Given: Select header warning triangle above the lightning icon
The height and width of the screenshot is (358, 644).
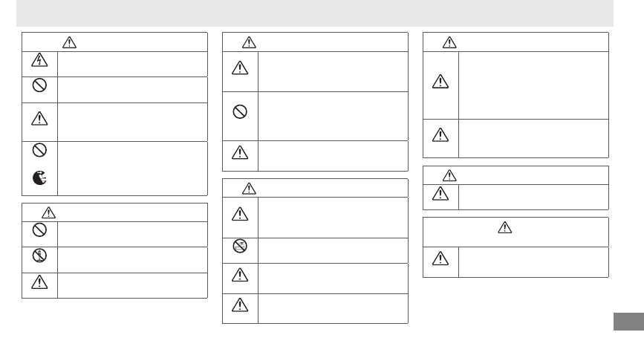Looking at the screenshot, I should coord(69,42).
